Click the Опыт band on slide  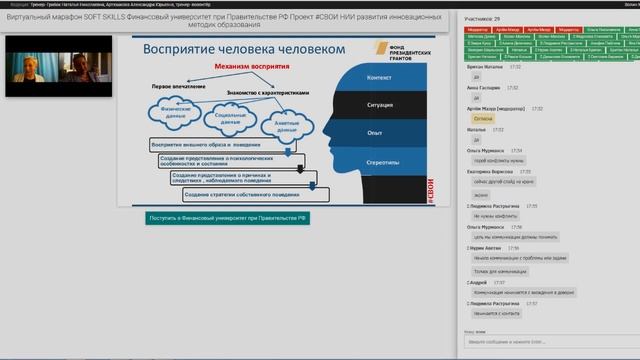[x=375, y=133]
